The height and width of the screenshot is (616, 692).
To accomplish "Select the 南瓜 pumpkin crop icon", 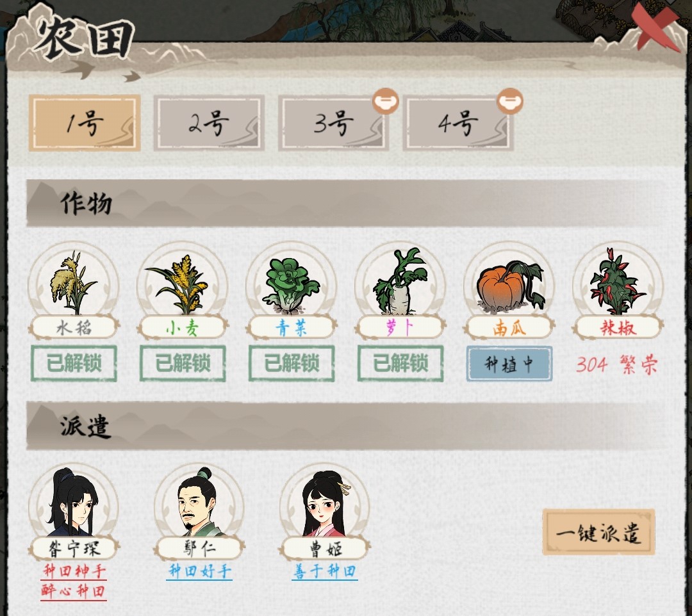I will click(509, 284).
